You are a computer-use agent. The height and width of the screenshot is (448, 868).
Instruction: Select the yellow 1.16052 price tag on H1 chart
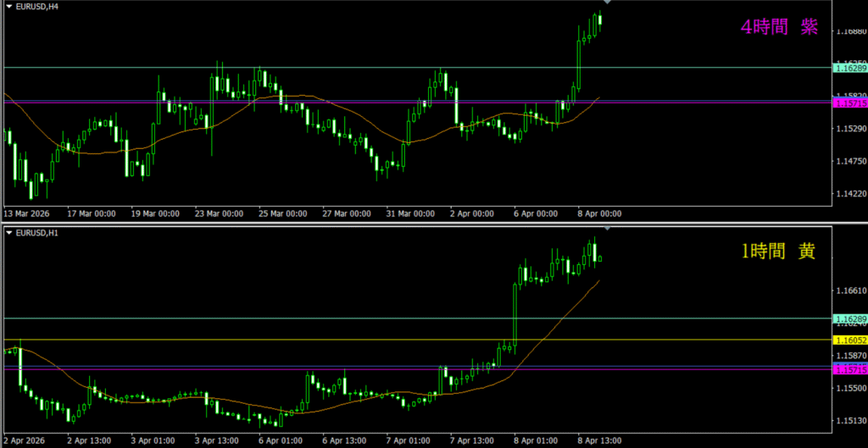850,340
